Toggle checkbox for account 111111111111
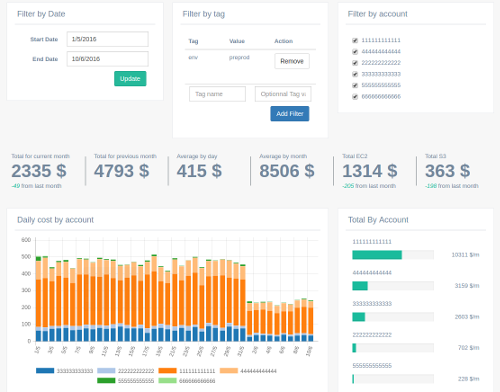500x392 pixels. click(355, 40)
